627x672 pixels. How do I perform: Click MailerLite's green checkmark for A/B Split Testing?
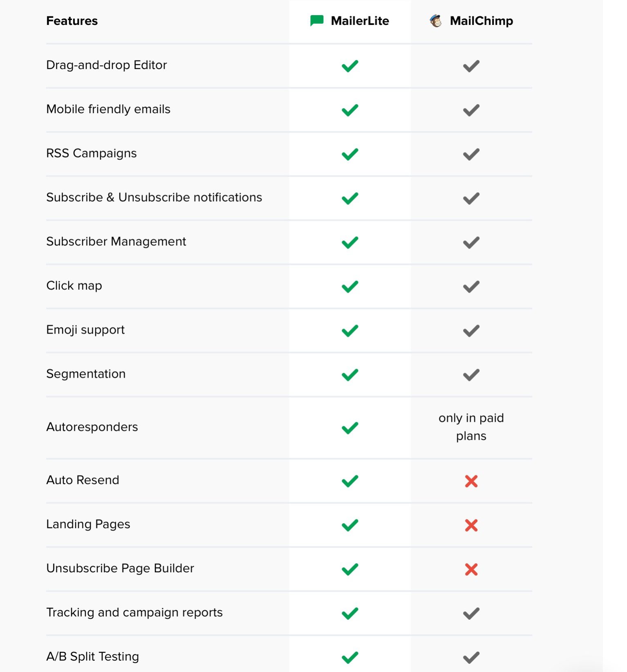(350, 657)
